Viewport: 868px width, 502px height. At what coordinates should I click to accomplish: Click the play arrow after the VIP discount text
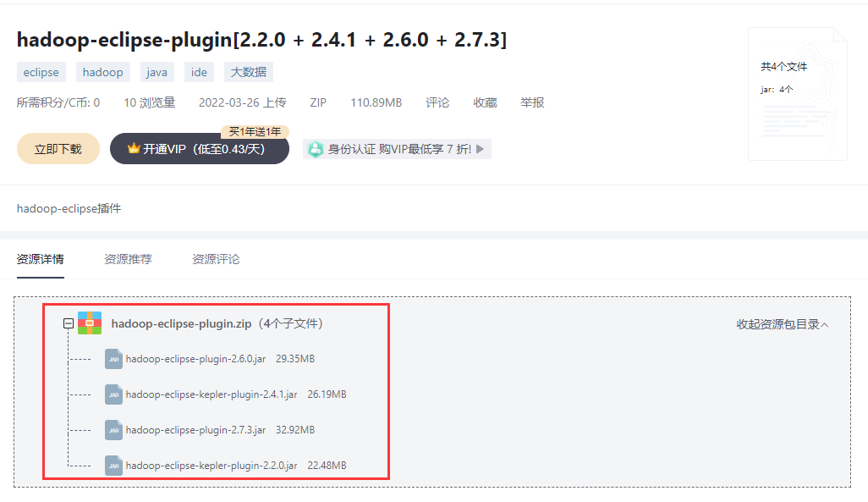(x=480, y=149)
